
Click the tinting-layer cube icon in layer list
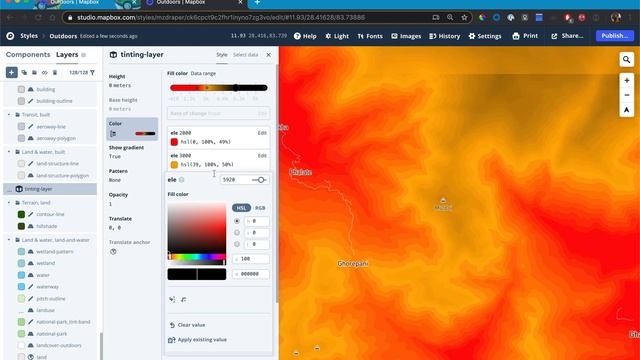pos(19,189)
